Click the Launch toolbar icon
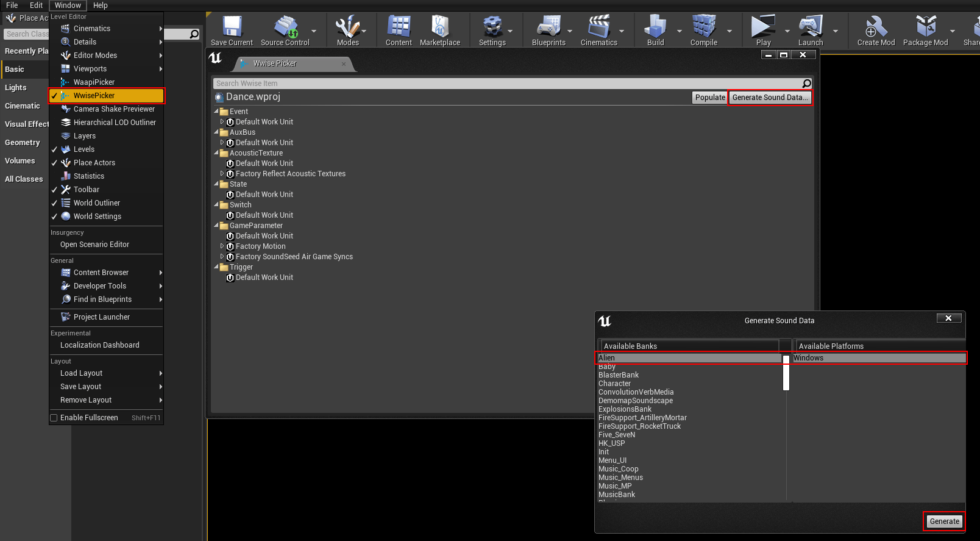 [811, 27]
